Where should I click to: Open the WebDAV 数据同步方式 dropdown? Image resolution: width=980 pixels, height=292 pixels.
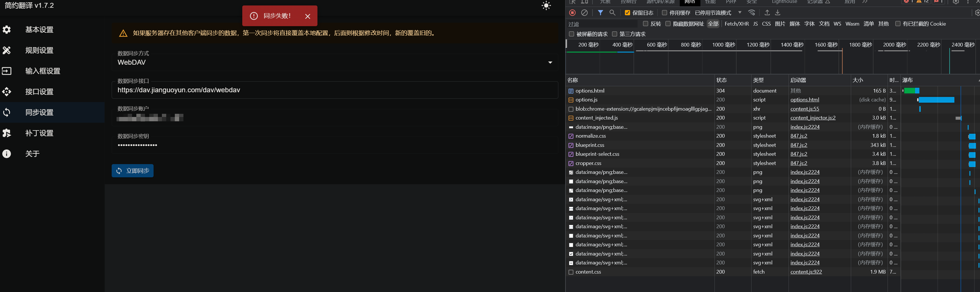point(549,62)
